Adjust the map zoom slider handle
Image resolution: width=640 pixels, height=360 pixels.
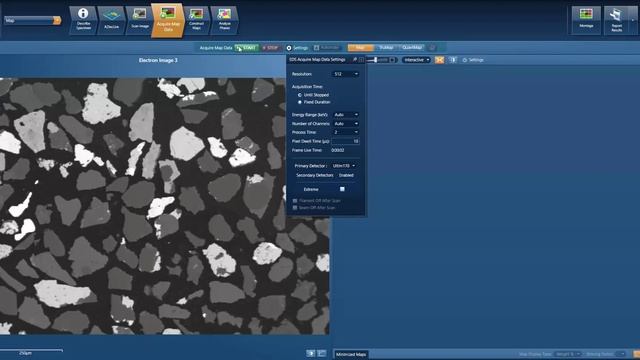pyautogui.click(x=375, y=60)
